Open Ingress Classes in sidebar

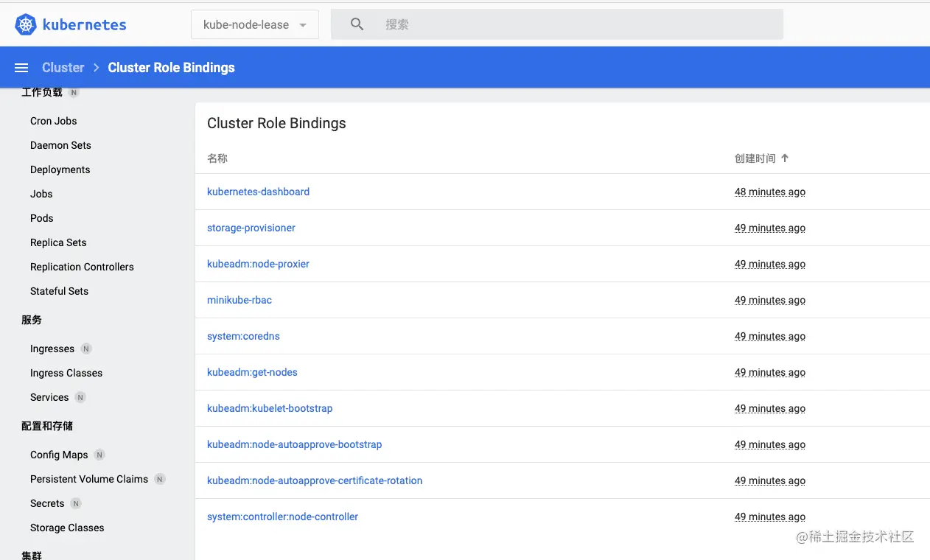point(66,373)
